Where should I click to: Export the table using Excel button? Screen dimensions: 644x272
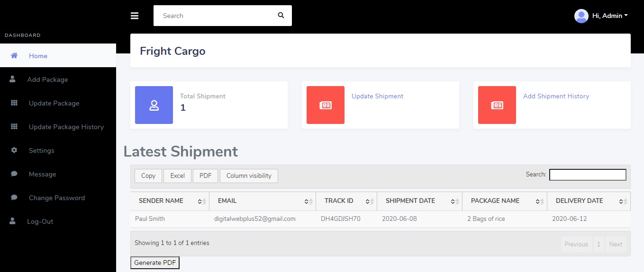click(177, 176)
